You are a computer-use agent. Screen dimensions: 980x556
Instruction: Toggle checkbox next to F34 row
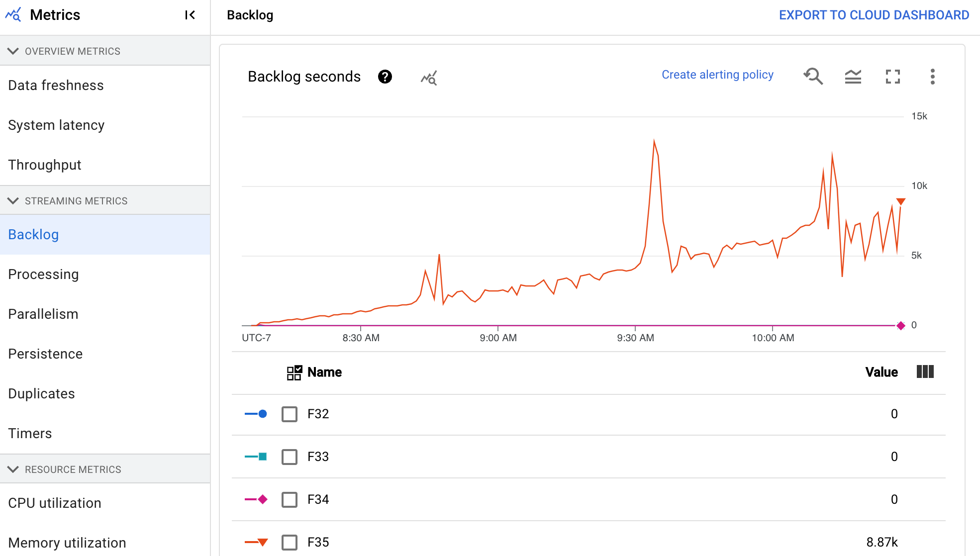click(290, 499)
